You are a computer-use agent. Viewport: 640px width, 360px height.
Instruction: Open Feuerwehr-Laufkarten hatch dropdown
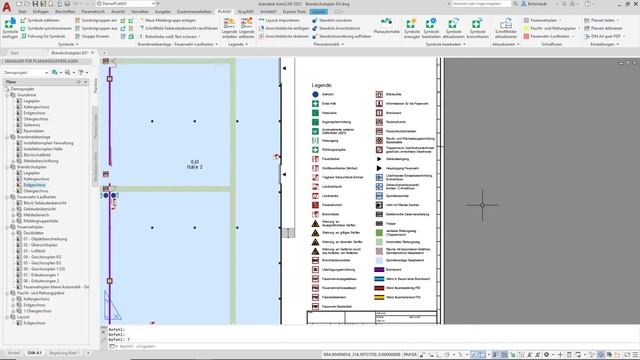pos(573,36)
